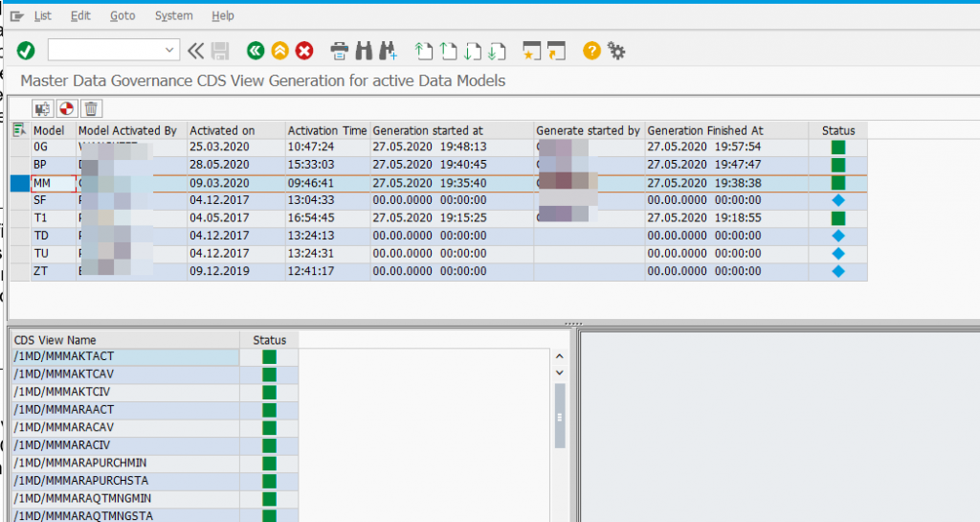The width and height of the screenshot is (980, 522).
Task: Select CDS view /1MD/MMMARAPURCHMIN
Action: pyautogui.click(x=125, y=463)
